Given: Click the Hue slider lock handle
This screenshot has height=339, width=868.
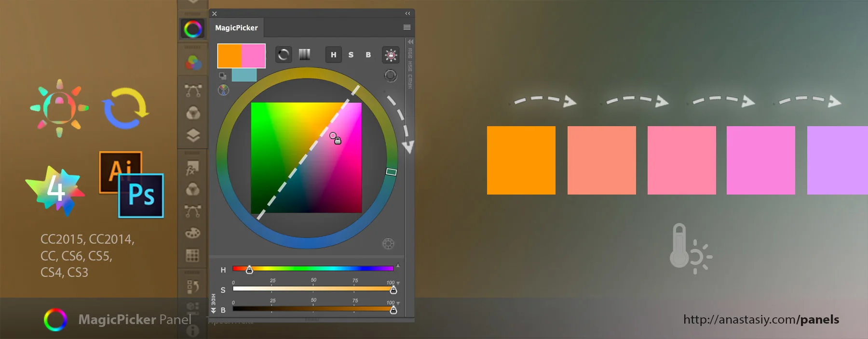Looking at the screenshot, I should point(249,270).
